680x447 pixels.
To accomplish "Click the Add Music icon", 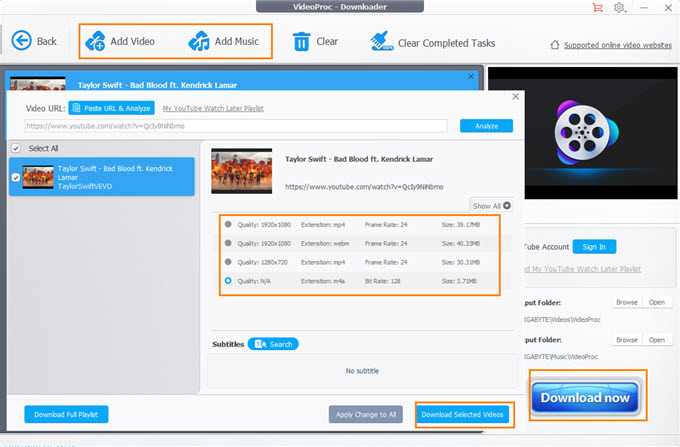I will [x=199, y=41].
